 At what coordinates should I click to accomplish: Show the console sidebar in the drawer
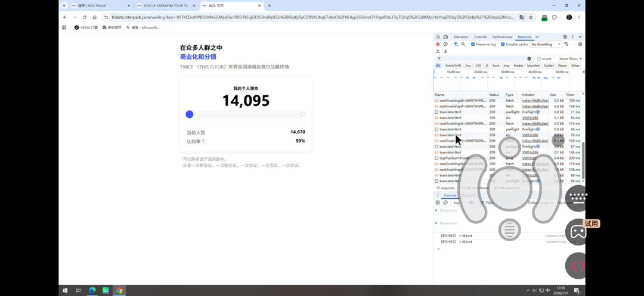pyautogui.click(x=438, y=202)
